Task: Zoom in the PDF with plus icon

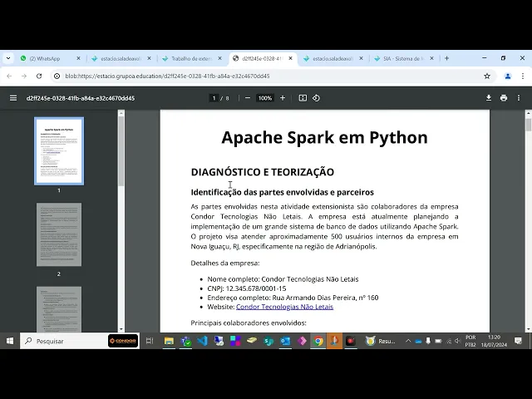Action: (283, 98)
